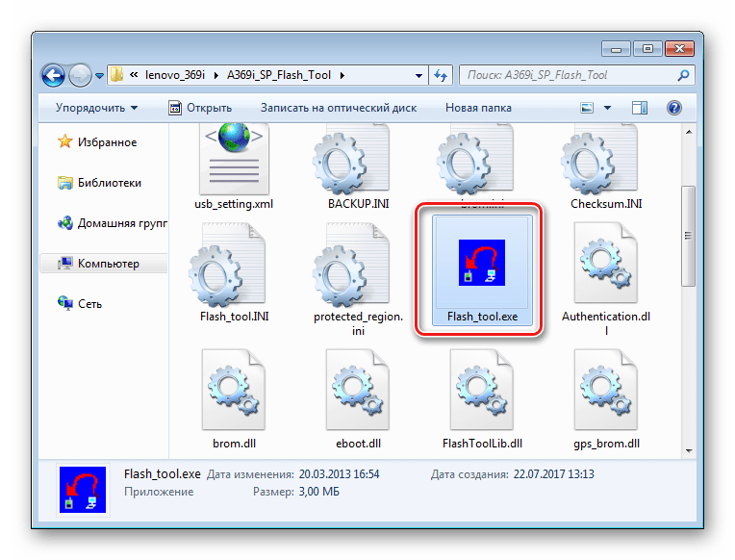Expand the address bar history dropdown
The height and width of the screenshot is (560, 735).
[x=418, y=75]
